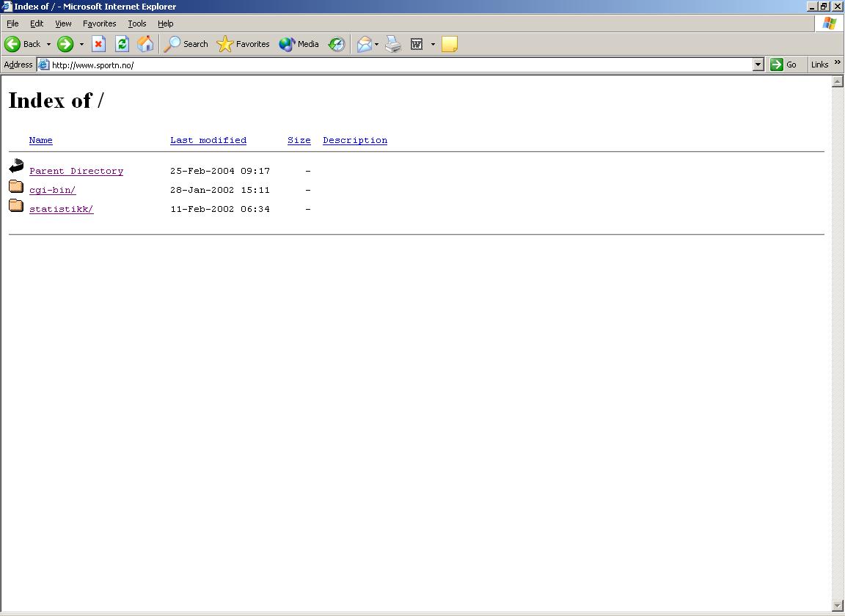The image size is (845, 616).
Task: Sort by Description column link
Action: [x=355, y=140]
